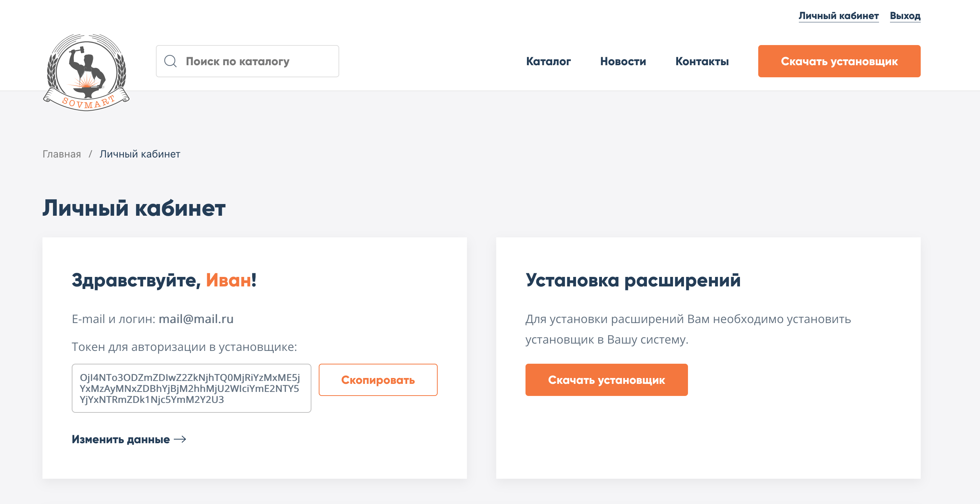Navigate to Главная via breadcrumb
980x504 pixels.
[x=61, y=154]
